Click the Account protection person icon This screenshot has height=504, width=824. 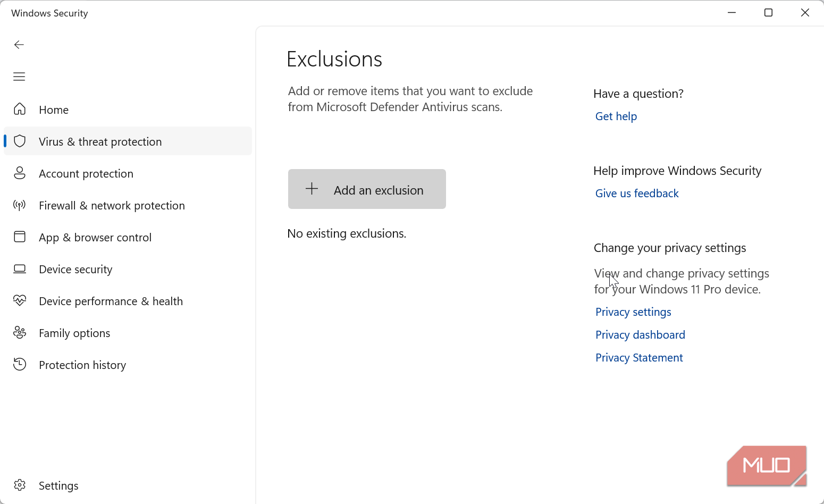pyautogui.click(x=20, y=173)
